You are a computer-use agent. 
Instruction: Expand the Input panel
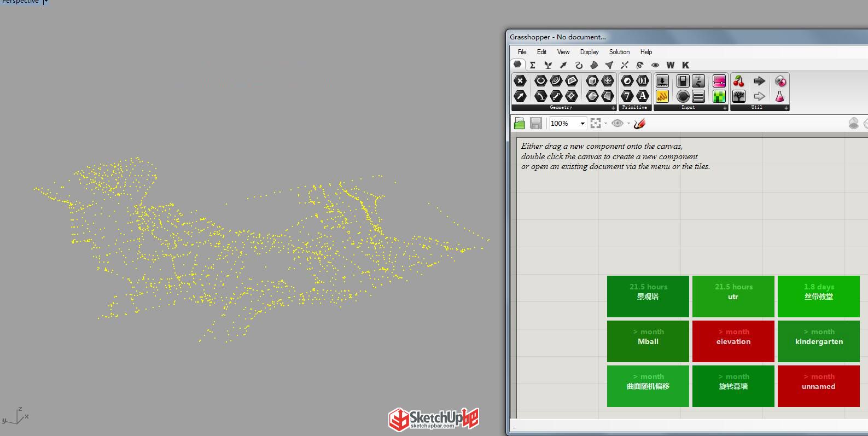pyautogui.click(x=725, y=108)
